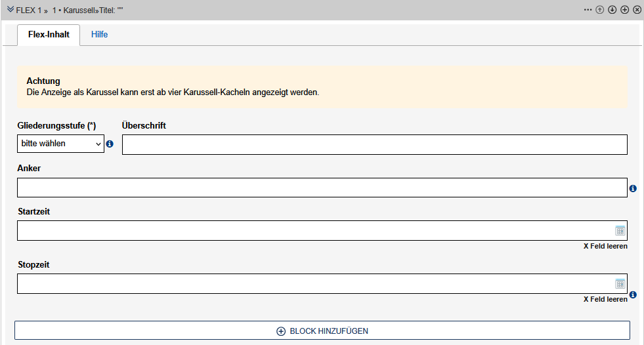The height and width of the screenshot is (345, 644).
Task: Focus the Anker input field
Action: click(322, 188)
